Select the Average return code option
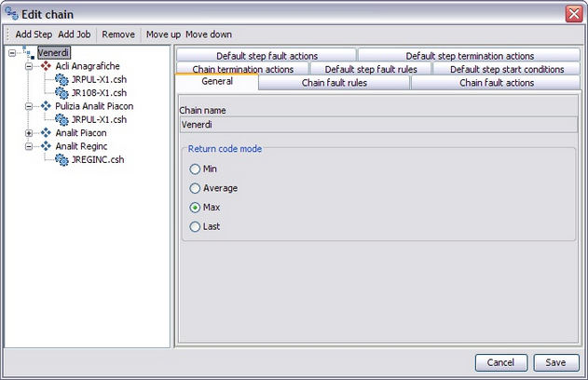 point(195,188)
